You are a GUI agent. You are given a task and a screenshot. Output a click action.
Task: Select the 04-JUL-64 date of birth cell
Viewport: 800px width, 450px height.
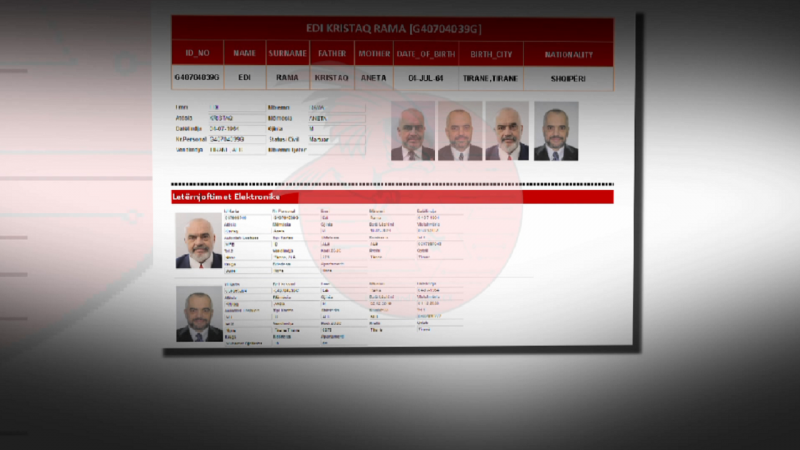point(426,77)
